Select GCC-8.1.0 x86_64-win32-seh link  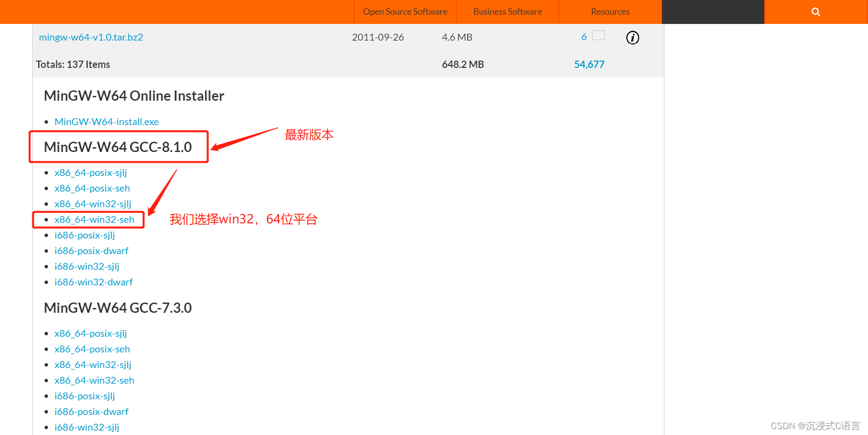94,219
